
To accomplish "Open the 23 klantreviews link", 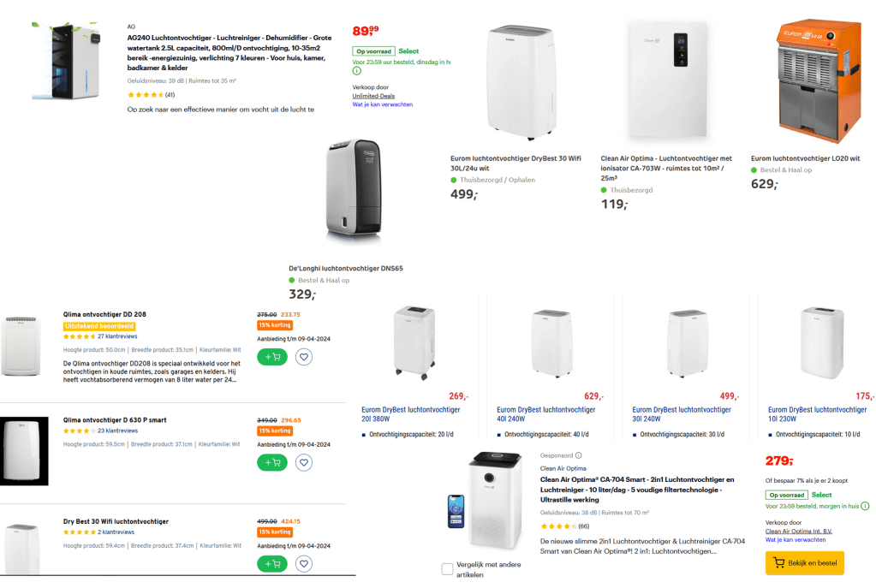I will [117, 431].
